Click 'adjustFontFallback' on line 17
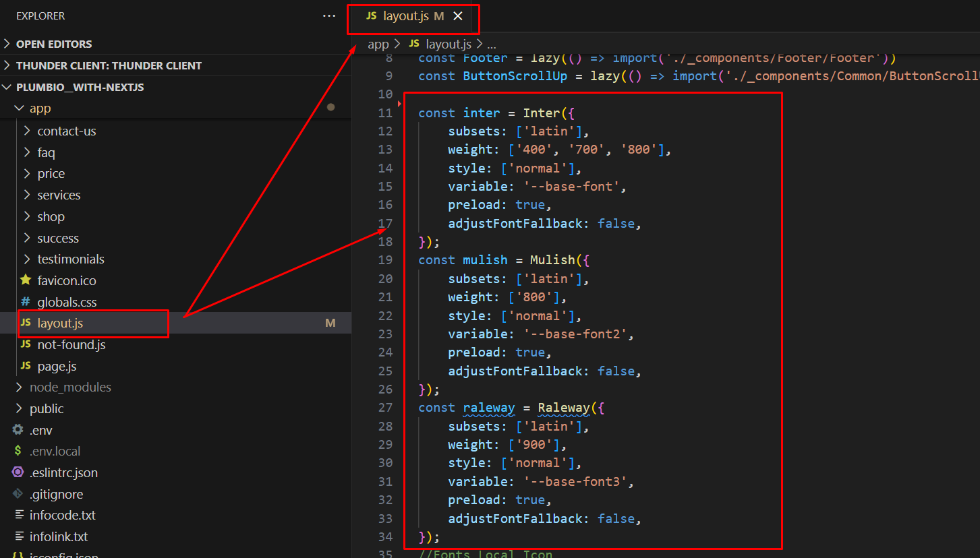The image size is (980, 558). (x=515, y=223)
